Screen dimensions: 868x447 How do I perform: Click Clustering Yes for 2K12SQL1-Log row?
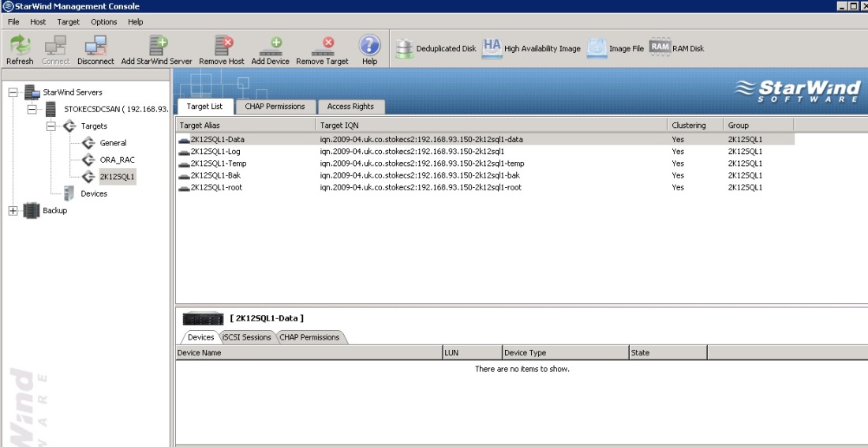coord(678,151)
